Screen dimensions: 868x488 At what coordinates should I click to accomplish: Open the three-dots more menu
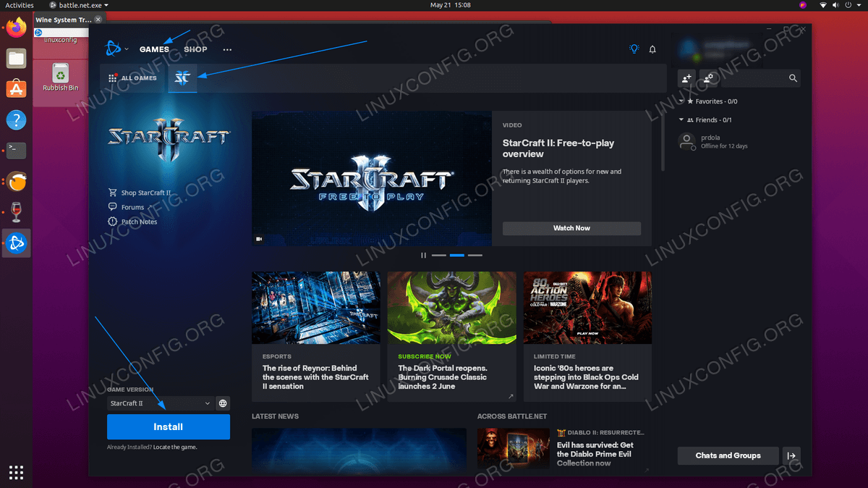[227, 49]
